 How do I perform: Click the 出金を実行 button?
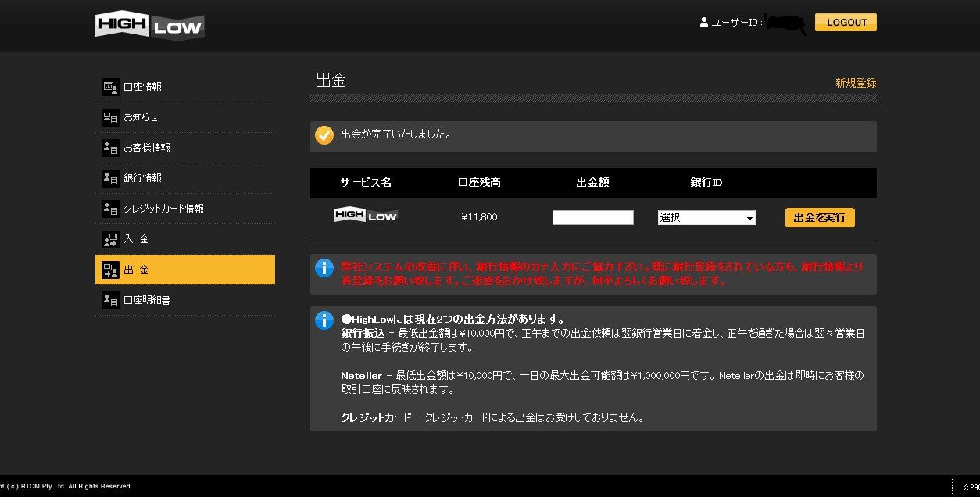click(x=820, y=217)
